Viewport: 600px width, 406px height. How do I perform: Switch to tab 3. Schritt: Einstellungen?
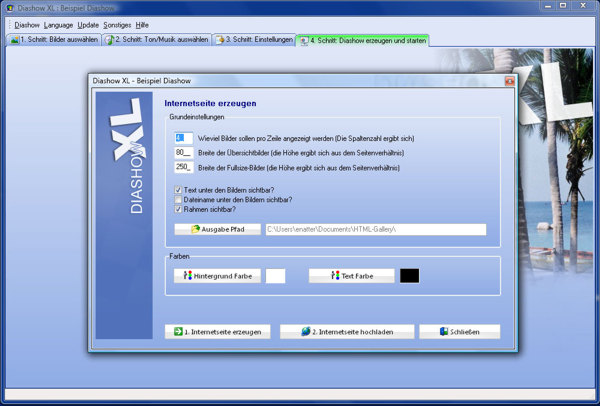point(254,40)
